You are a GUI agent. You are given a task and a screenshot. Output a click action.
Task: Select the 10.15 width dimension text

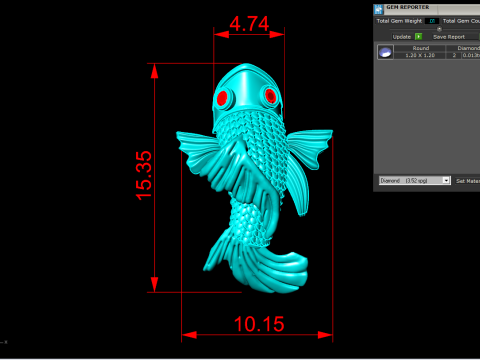tap(259, 324)
